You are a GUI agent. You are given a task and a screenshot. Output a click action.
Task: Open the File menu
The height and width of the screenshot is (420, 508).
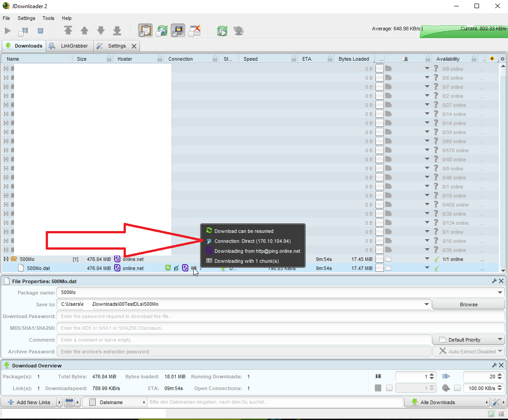tap(6, 18)
